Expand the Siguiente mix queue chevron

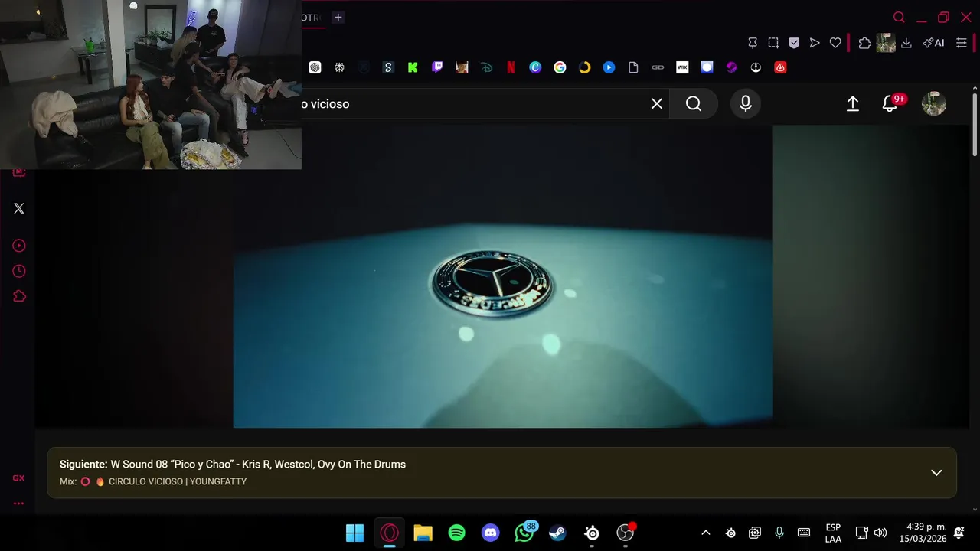point(936,472)
